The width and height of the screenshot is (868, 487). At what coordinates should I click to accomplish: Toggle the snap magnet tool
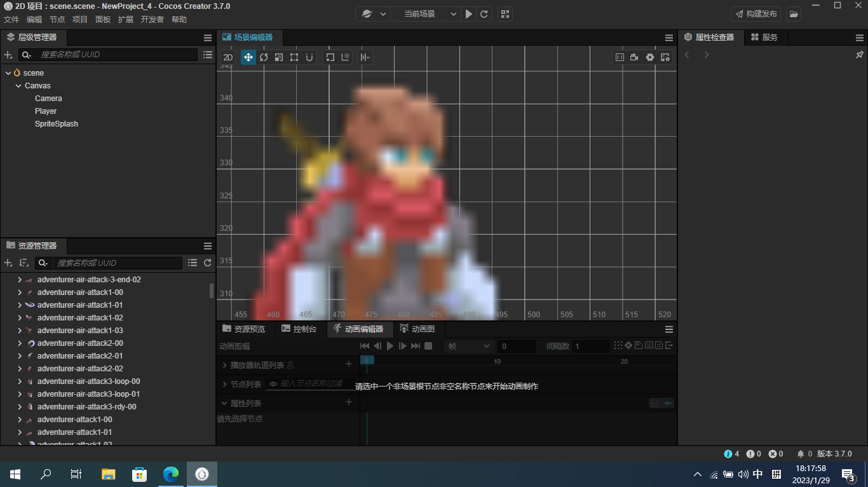309,57
